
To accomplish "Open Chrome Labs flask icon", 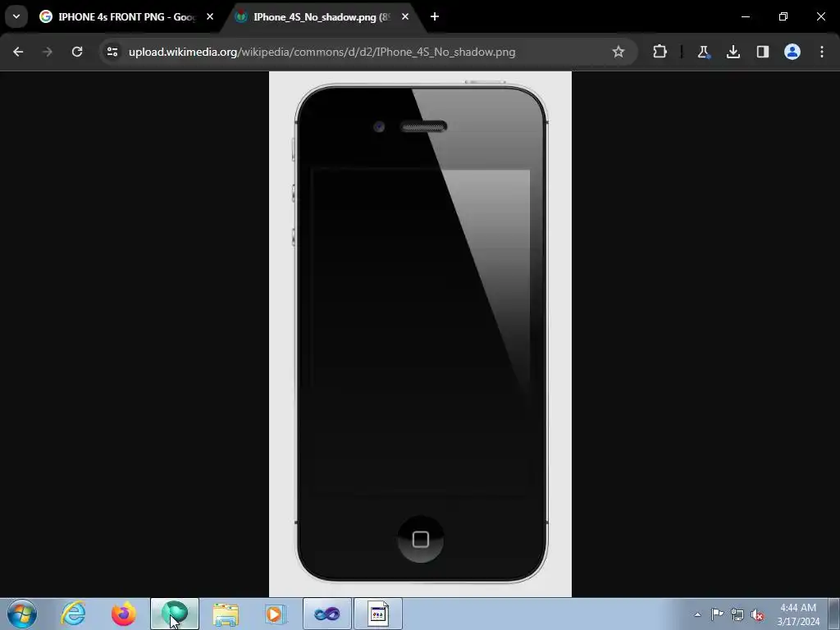I will click(x=703, y=52).
